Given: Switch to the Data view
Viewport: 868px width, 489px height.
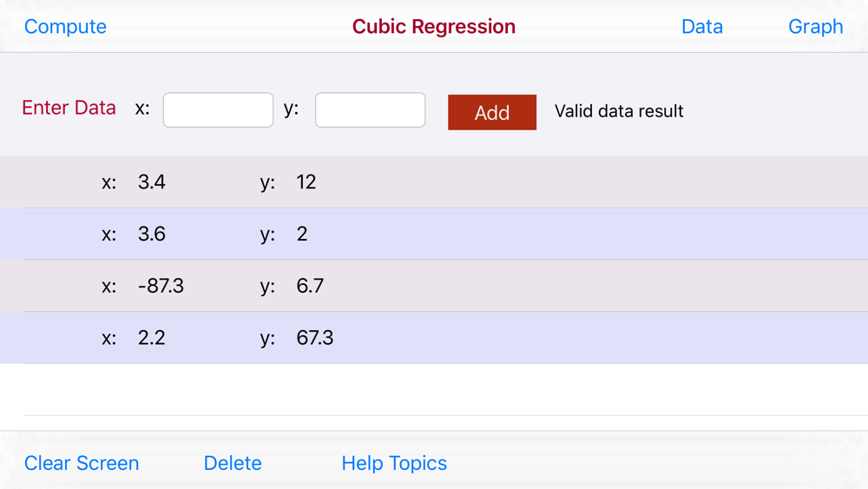Looking at the screenshot, I should 702,27.
